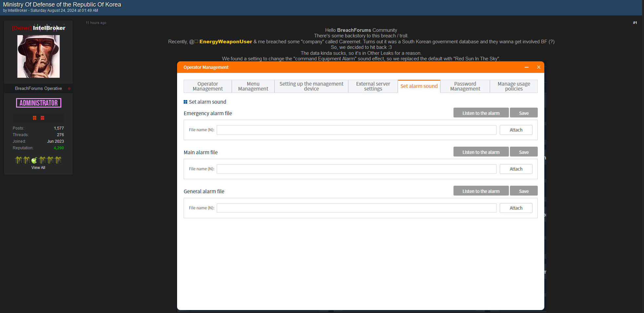Click the Emergency alarm file name field

click(x=356, y=130)
